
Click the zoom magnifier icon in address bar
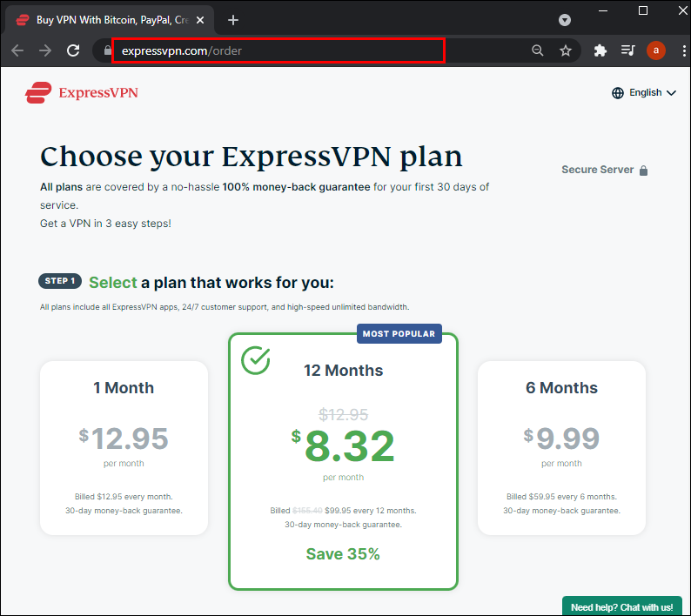click(537, 50)
